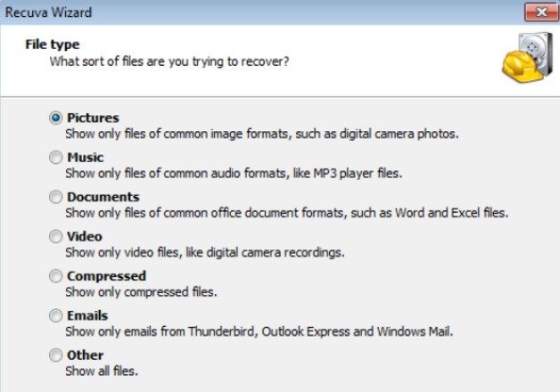560x392 pixels.
Task: Close the Recuva Wizard window
Action: 541,12
